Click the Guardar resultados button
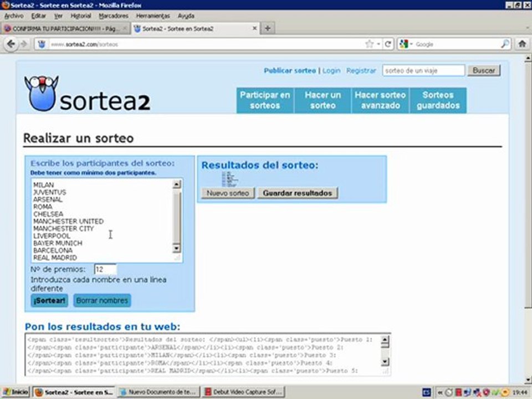 pos(297,193)
